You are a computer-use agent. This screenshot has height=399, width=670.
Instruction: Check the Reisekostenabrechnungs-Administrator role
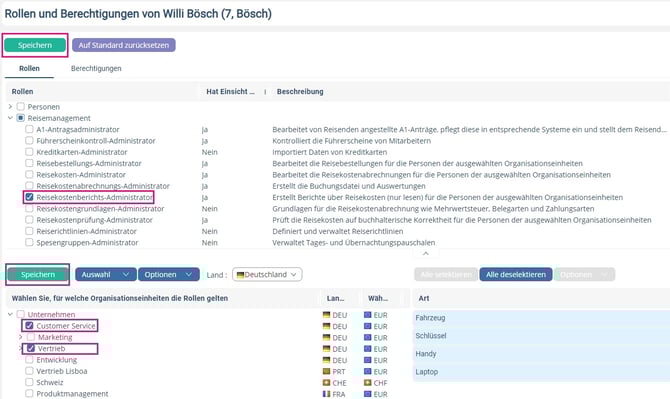pyautogui.click(x=29, y=185)
